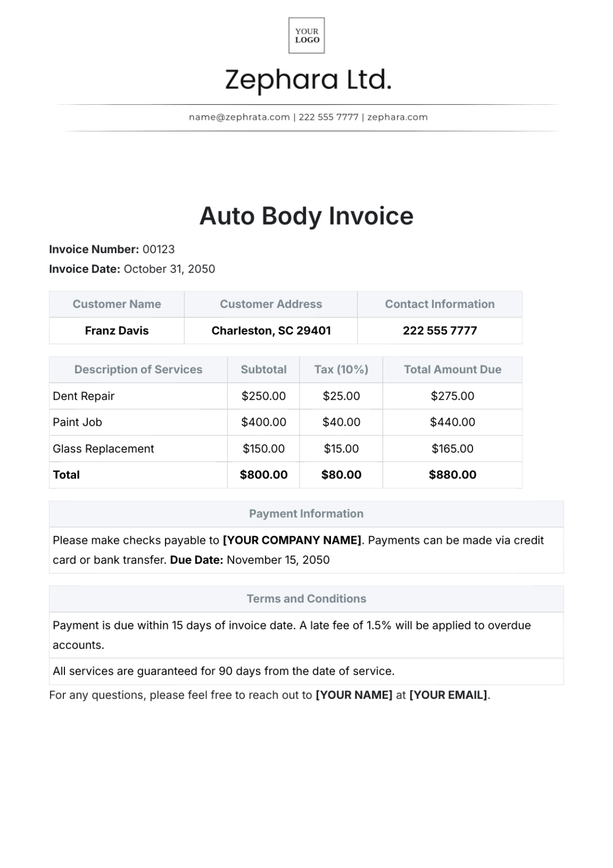Select the Glass Replacement row label

[103, 449]
